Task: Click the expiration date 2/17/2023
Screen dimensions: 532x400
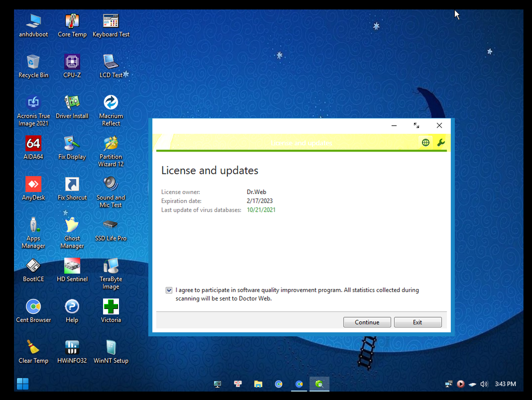Action: click(259, 201)
